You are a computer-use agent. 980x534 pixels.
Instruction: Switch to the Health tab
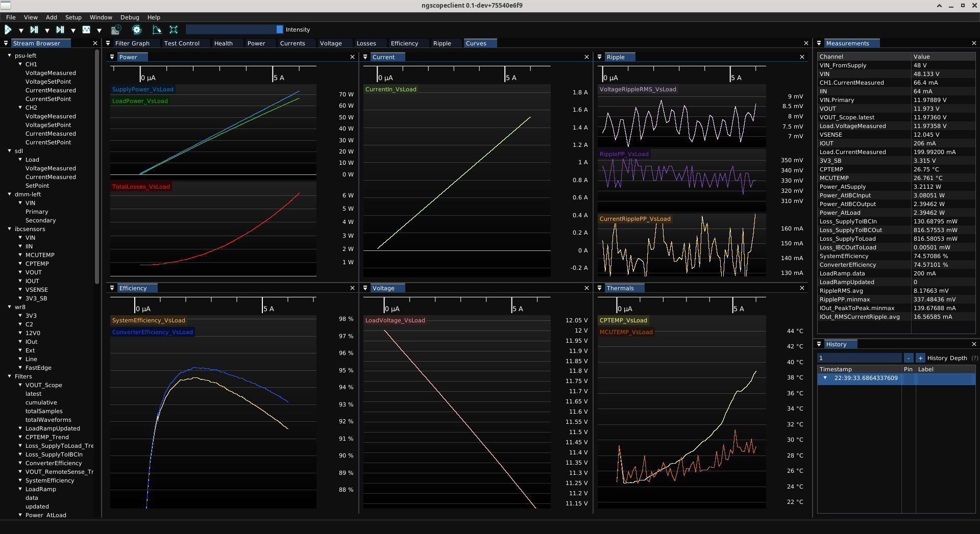point(224,43)
